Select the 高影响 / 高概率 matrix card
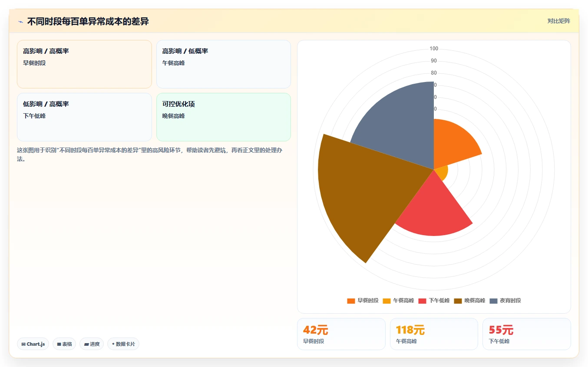The height and width of the screenshot is (367, 588). 84,64
